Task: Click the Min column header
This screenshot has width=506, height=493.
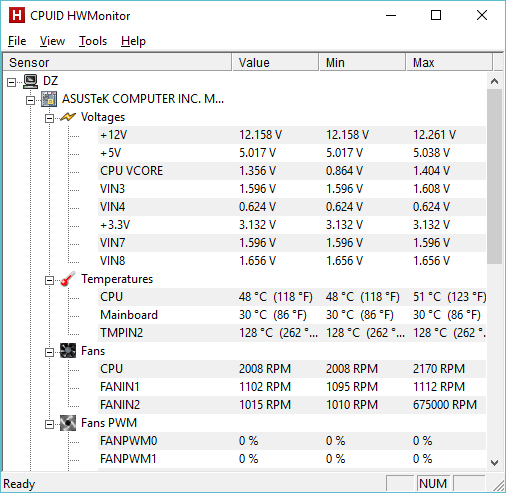Action: 362,62
